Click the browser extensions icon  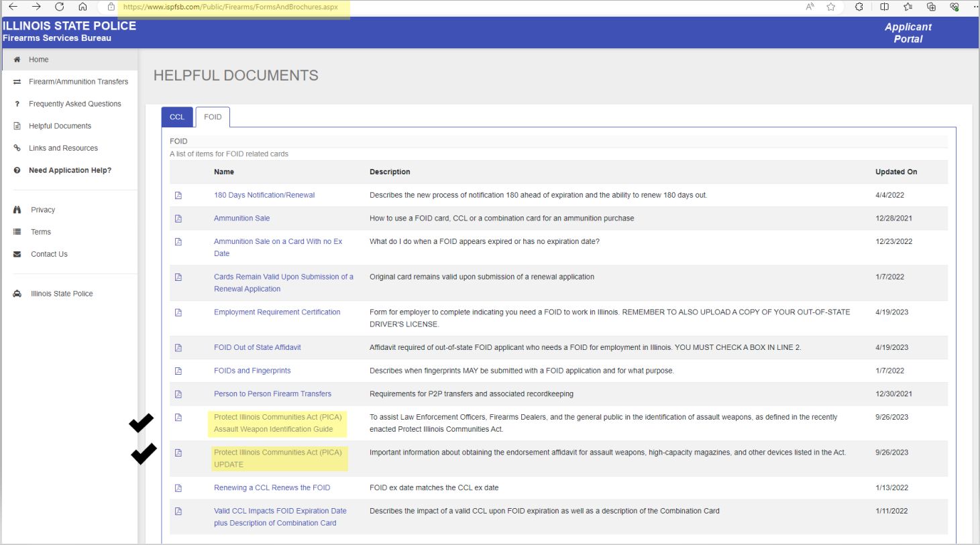click(859, 7)
